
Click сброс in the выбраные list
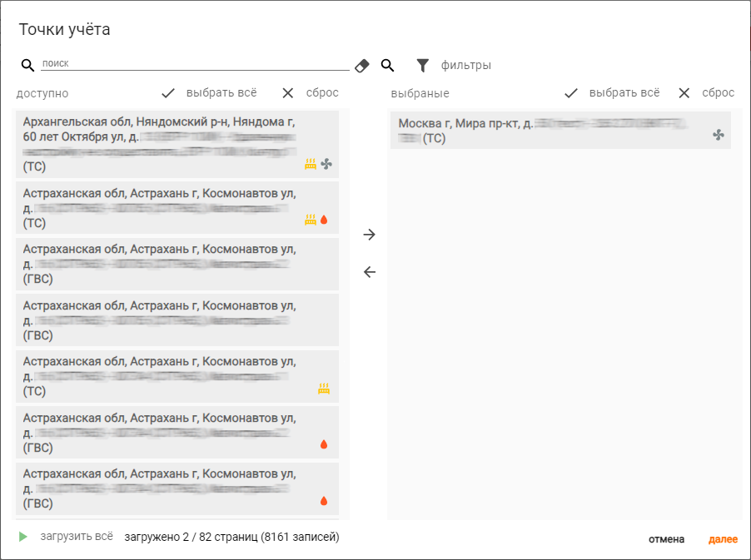point(718,92)
